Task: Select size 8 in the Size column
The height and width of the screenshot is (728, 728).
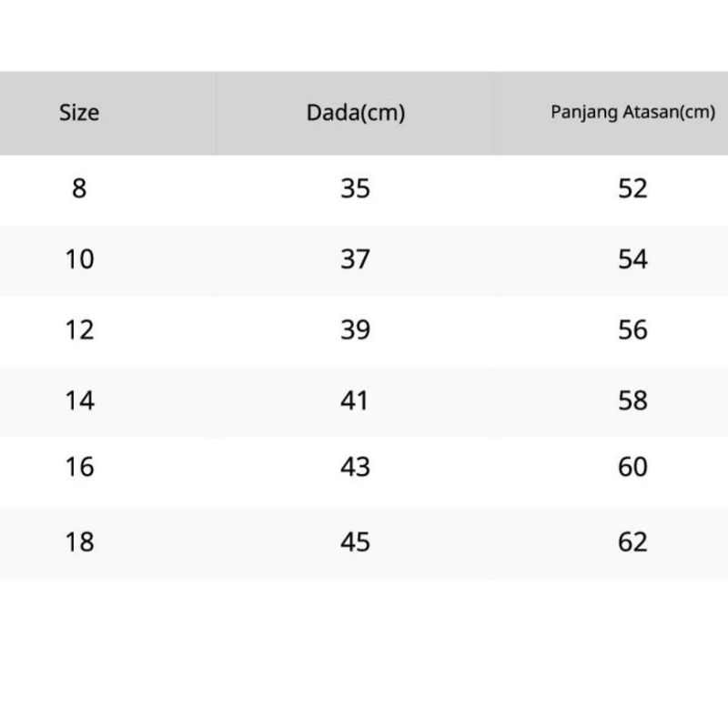Action: pyautogui.click(x=79, y=189)
